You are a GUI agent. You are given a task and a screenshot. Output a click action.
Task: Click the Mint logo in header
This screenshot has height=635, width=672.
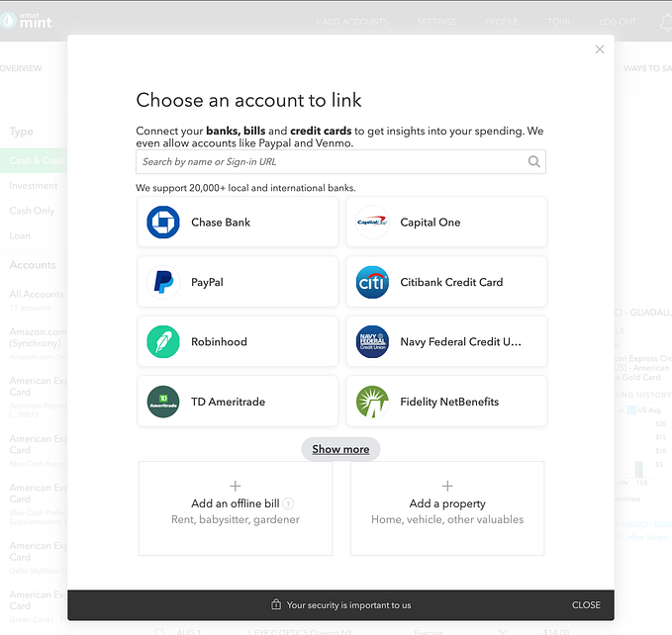(x=28, y=21)
